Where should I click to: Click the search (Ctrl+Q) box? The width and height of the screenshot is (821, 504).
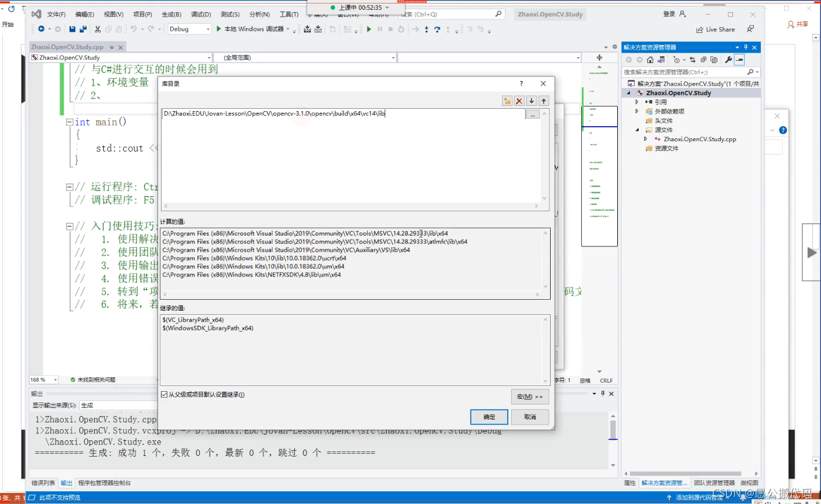point(452,14)
